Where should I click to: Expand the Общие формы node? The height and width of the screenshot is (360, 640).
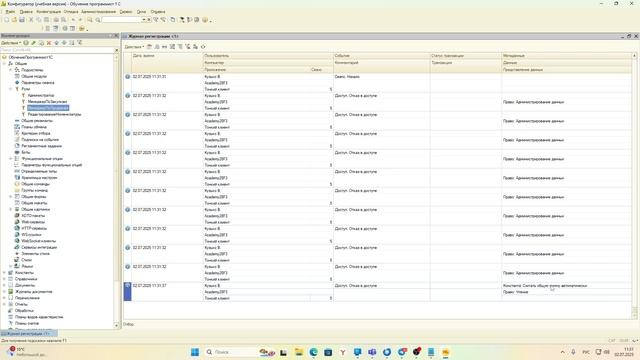pyautogui.click(x=11, y=196)
